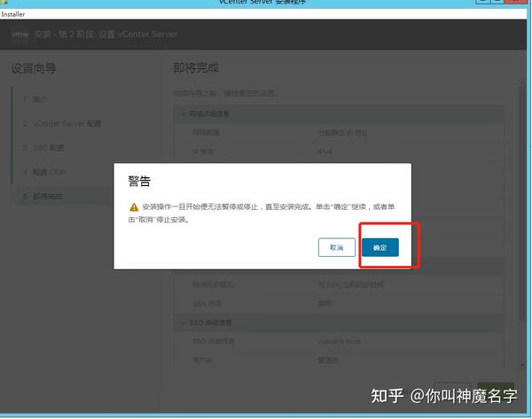The image size is (532, 419).
Task: Click the orange warning triangle icon
Action: coord(134,206)
